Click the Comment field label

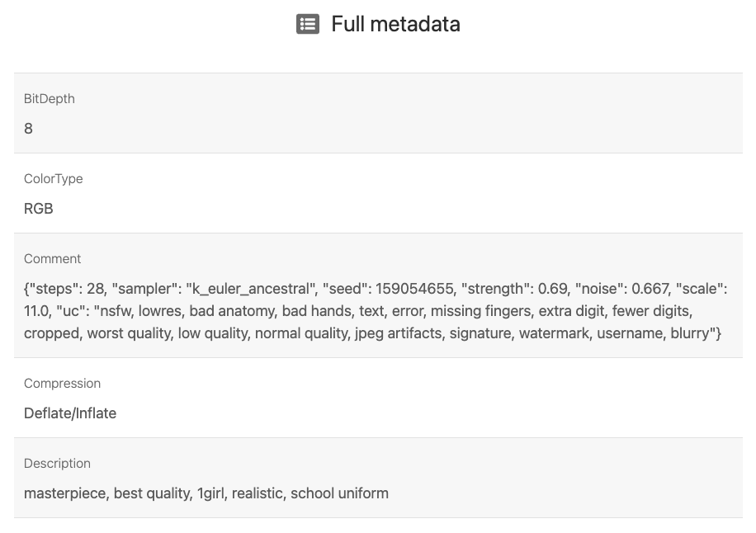point(52,259)
